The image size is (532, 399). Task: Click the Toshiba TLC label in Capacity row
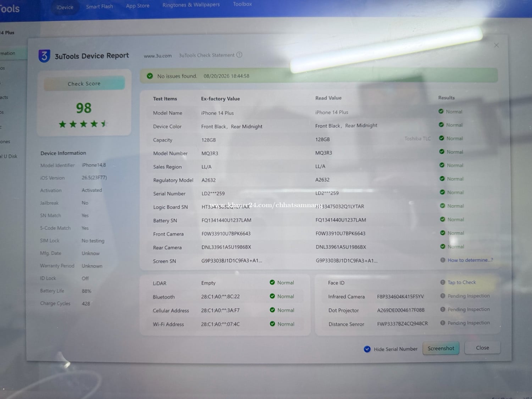tap(417, 139)
